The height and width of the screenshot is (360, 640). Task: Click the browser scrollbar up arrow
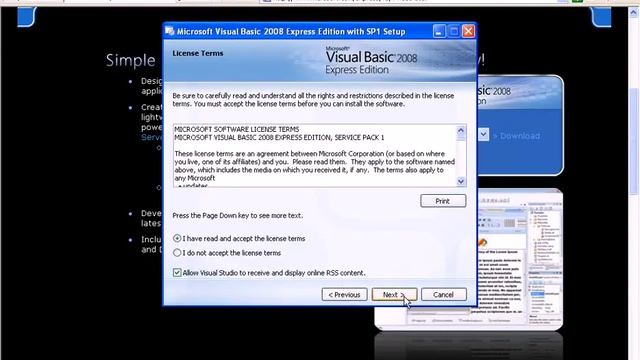[x=634, y=12]
